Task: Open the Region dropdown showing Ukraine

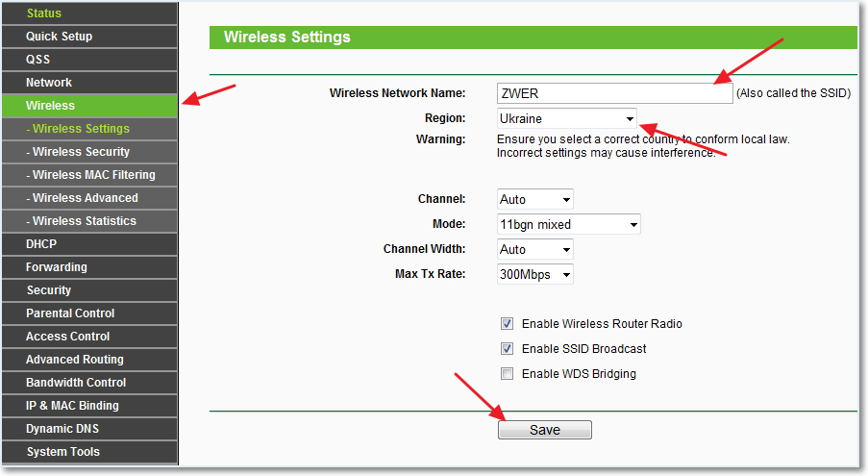Action: click(567, 118)
